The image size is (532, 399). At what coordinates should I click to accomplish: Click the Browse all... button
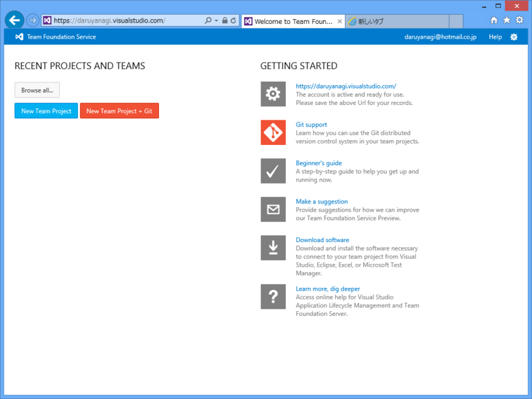tap(37, 90)
